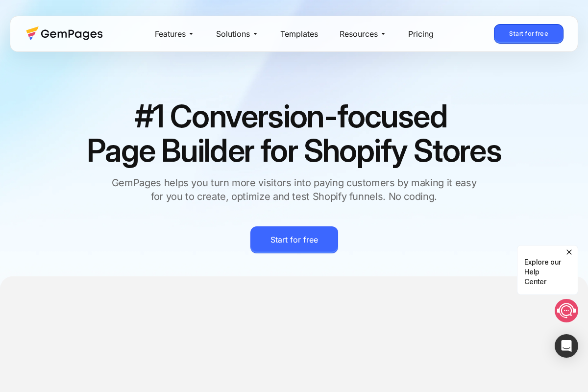Image resolution: width=588 pixels, height=392 pixels.
Task: Click the X icon above Explore our Help Center
Action: pyautogui.click(x=569, y=252)
